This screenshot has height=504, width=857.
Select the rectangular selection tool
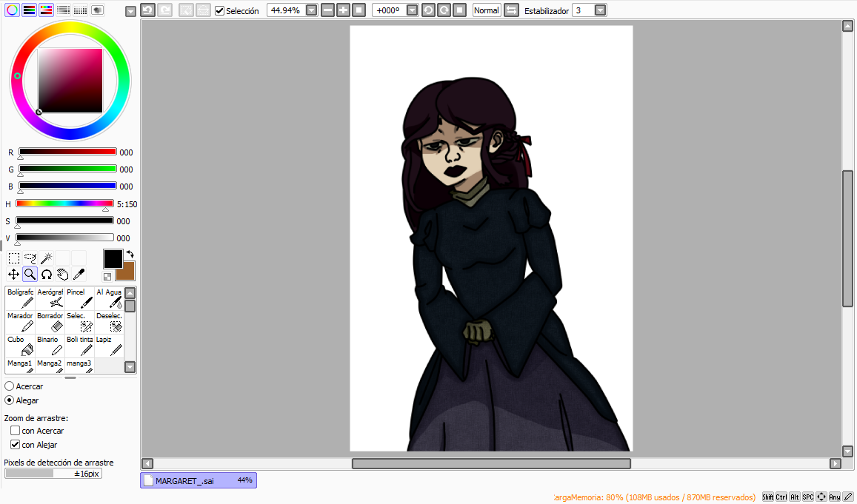click(x=13, y=258)
